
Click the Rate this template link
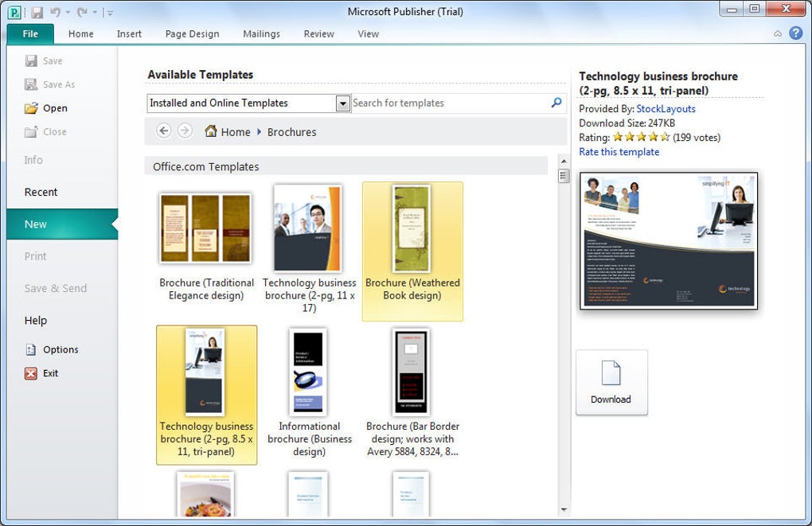click(x=619, y=152)
